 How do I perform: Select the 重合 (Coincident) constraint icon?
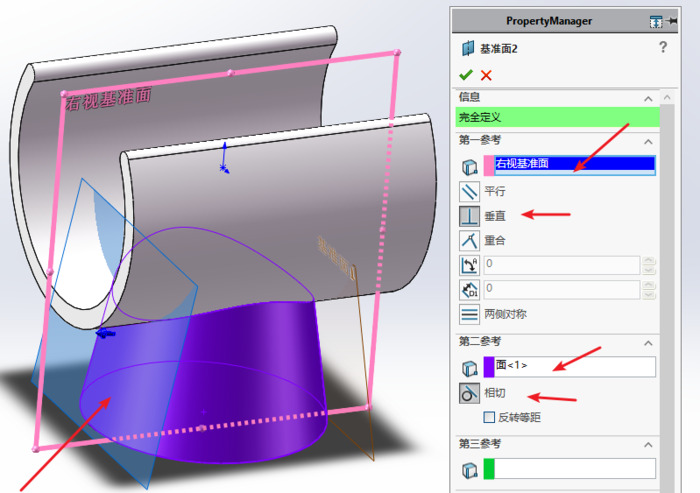(x=469, y=240)
